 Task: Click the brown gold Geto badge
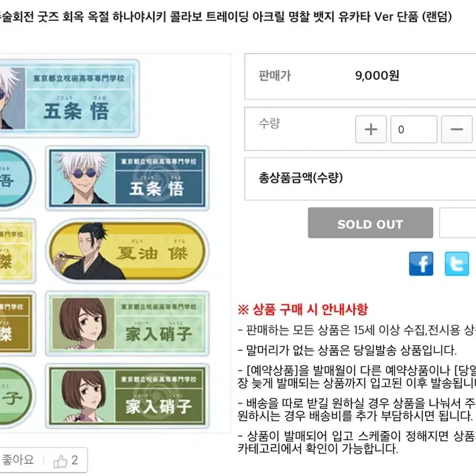coord(17,324)
